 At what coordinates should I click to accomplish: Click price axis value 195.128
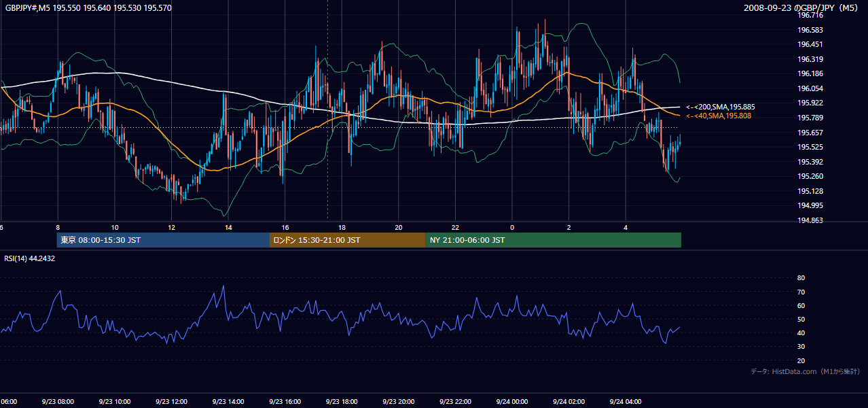point(810,191)
